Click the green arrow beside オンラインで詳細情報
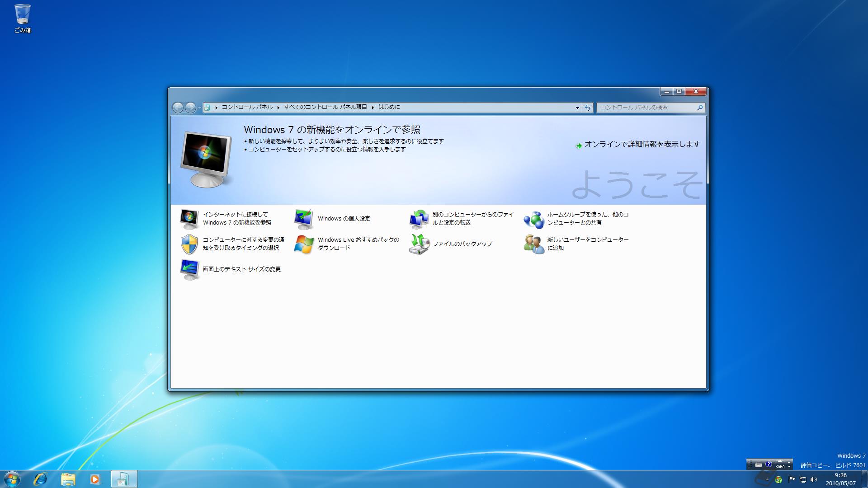 [578, 145]
